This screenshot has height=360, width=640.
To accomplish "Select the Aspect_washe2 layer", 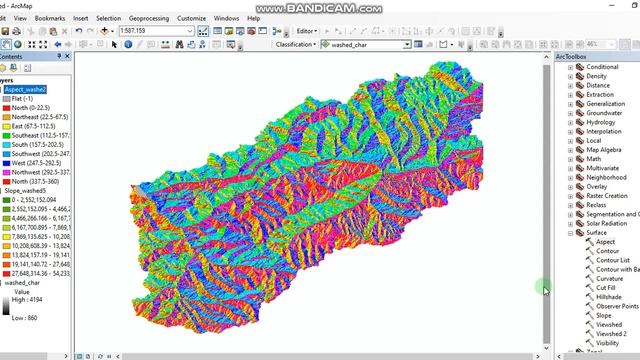I will pyautogui.click(x=25, y=89).
